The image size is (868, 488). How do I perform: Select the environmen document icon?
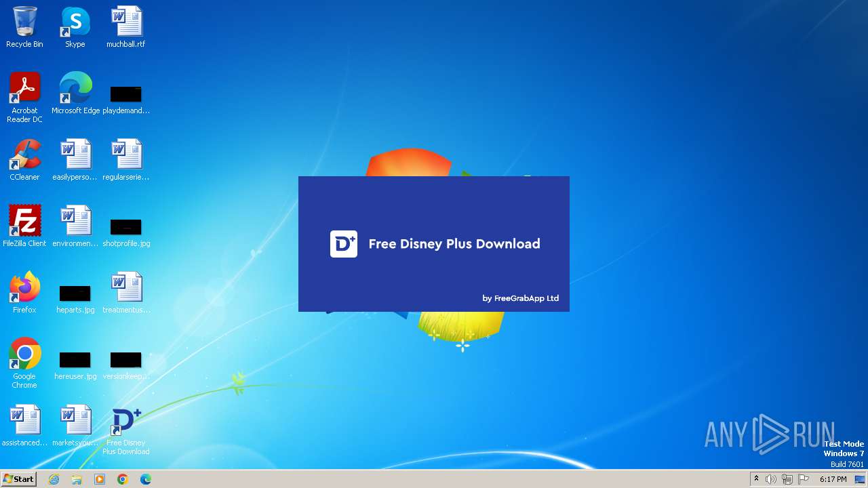(75, 226)
